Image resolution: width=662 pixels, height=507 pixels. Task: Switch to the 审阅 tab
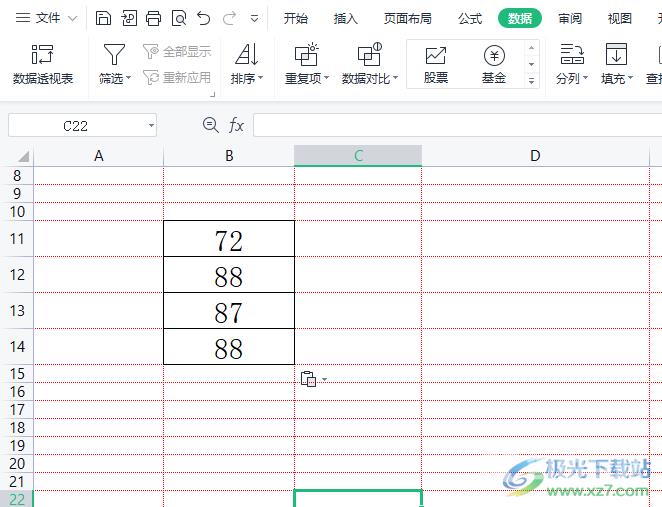coord(570,19)
